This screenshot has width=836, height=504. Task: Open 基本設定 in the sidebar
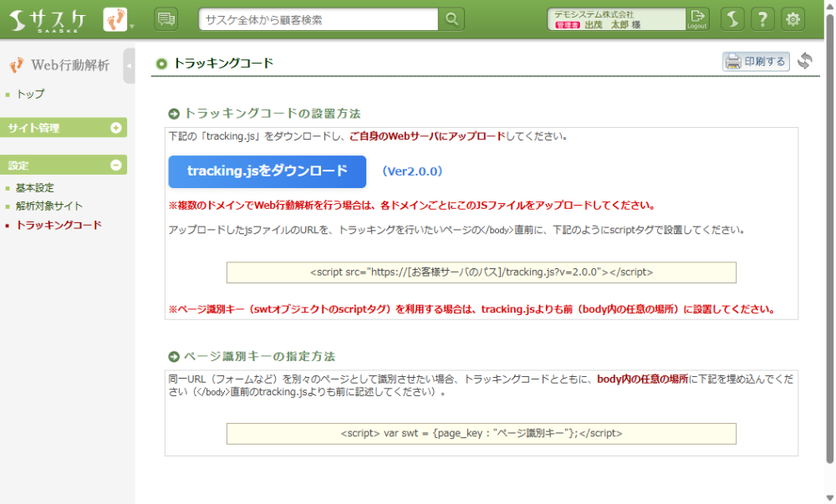(34, 188)
